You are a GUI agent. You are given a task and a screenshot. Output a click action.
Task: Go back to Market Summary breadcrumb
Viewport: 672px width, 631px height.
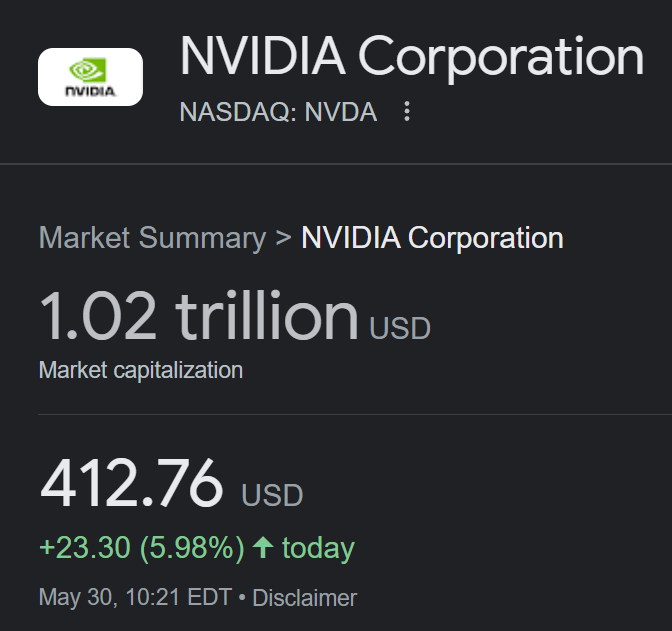152,238
